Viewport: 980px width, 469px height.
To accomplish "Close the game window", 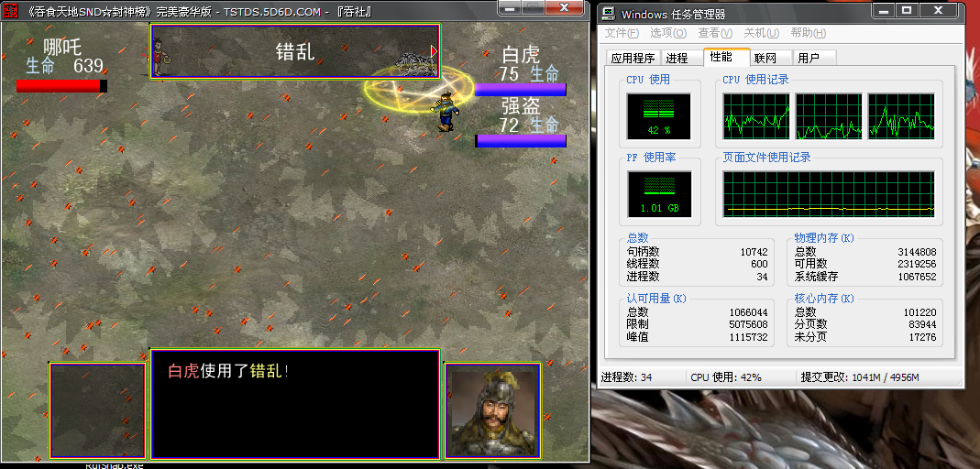I will tap(565, 6).
